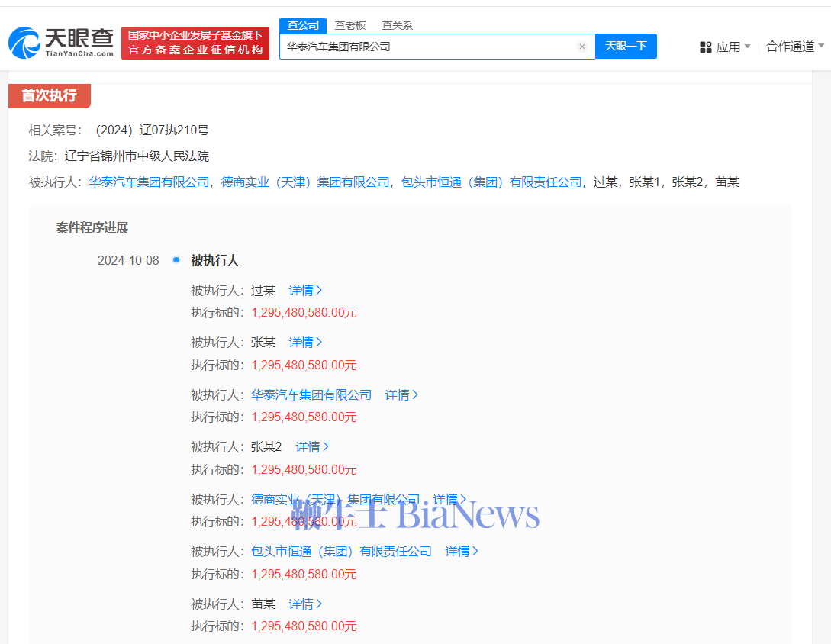
Task: Click the blue timeline dot beside 被执行人
Action: [x=176, y=259]
